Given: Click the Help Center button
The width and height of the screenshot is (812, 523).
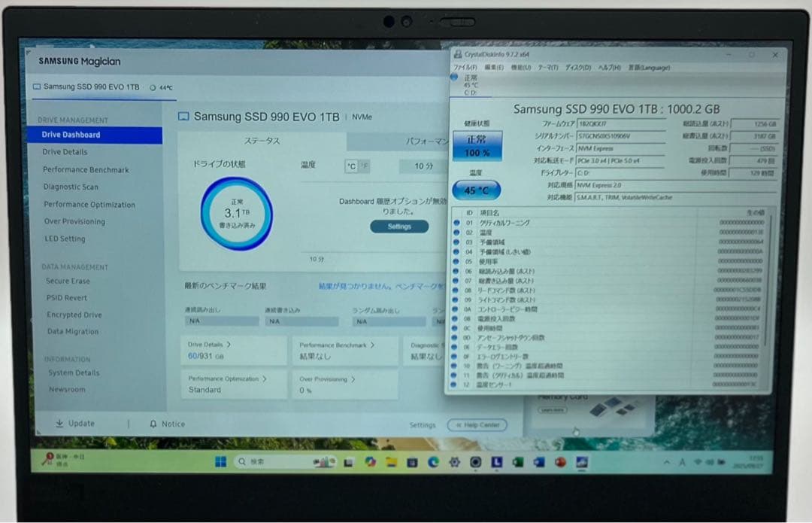Looking at the screenshot, I should tap(477, 425).
